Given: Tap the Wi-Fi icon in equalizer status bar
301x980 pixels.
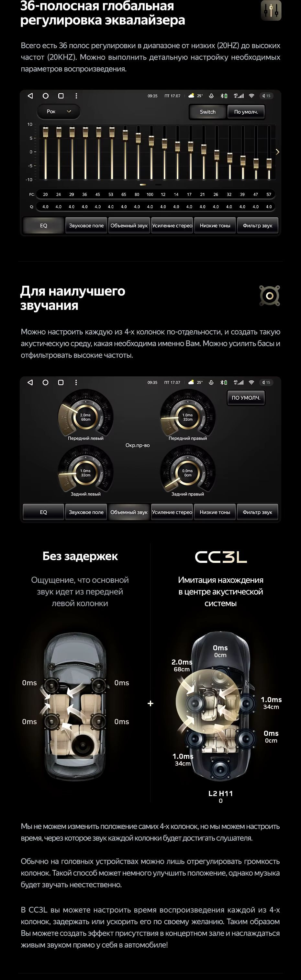Looking at the screenshot, I should (251, 96).
